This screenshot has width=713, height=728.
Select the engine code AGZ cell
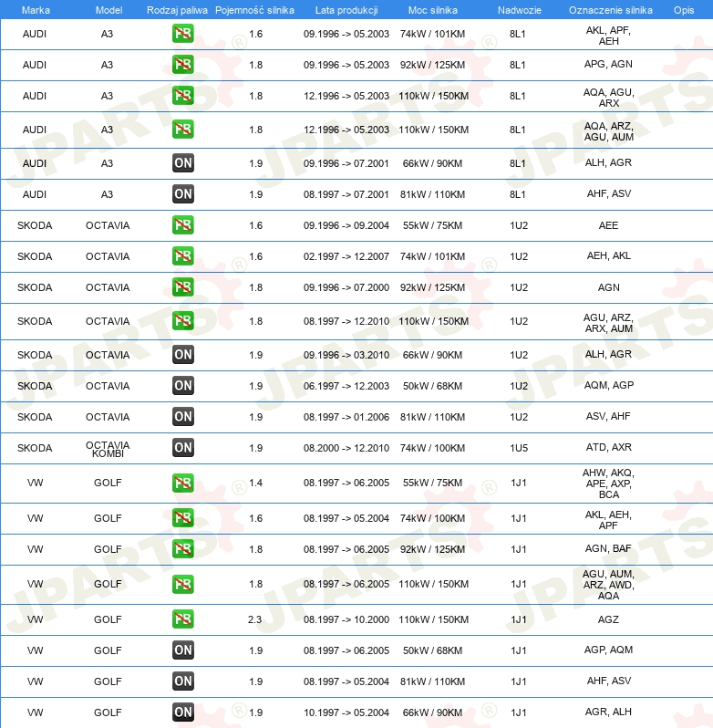608,619
